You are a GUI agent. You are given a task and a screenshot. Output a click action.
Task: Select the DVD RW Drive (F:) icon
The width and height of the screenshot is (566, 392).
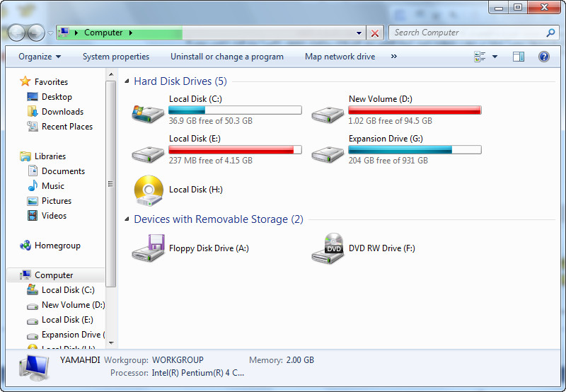328,248
